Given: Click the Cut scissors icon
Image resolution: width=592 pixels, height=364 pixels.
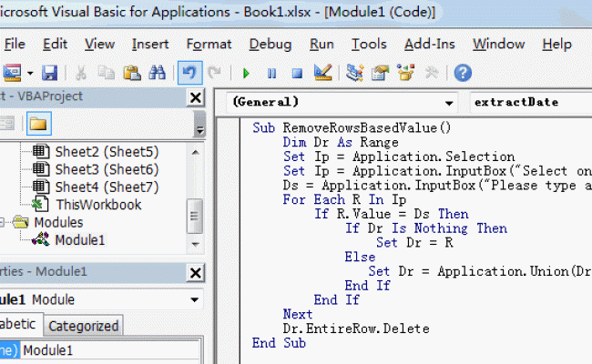Looking at the screenshot, I should pyautogui.click(x=80, y=73).
